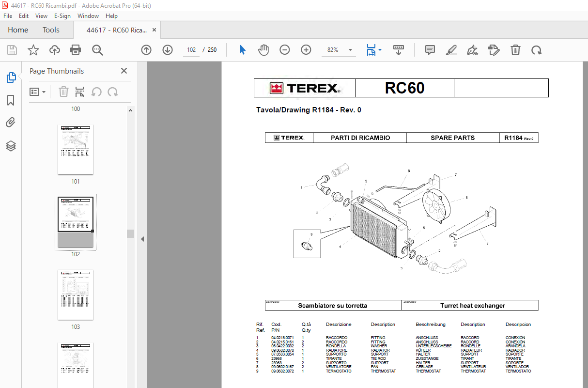Click the stamp edit tool icon
The height and width of the screenshot is (388, 588).
coord(494,50)
